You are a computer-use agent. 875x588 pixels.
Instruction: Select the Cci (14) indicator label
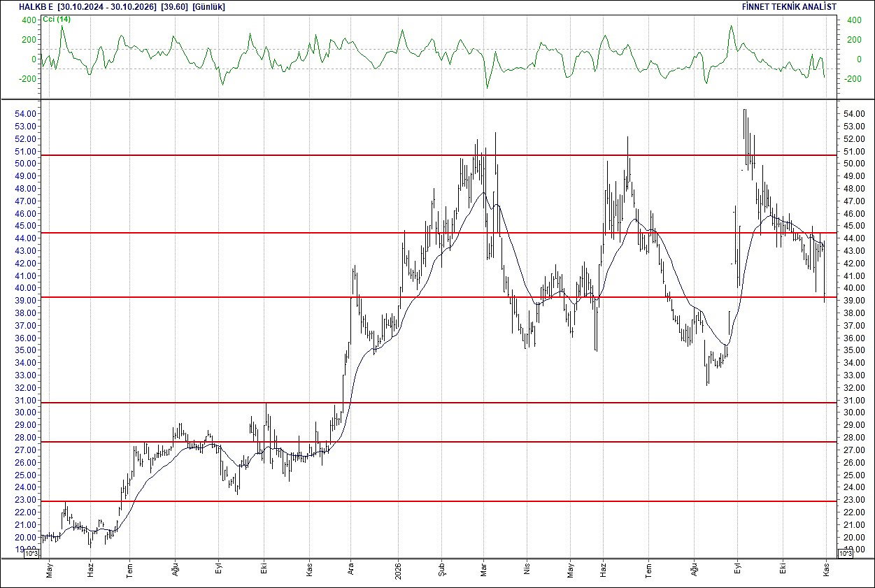(57, 19)
